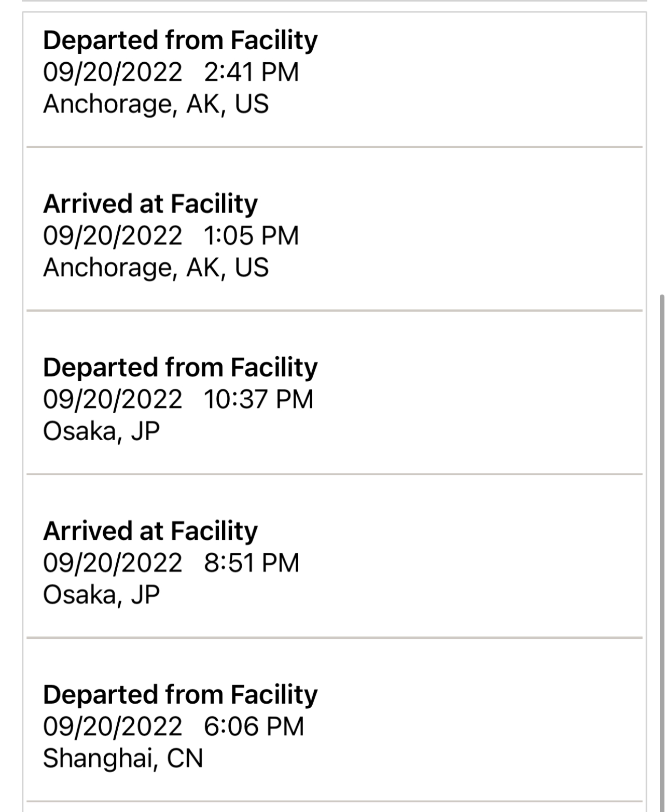Click the 8:51 PM arrival timestamp
The height and width of the screenshot is (812, 666).
(252, 563)
